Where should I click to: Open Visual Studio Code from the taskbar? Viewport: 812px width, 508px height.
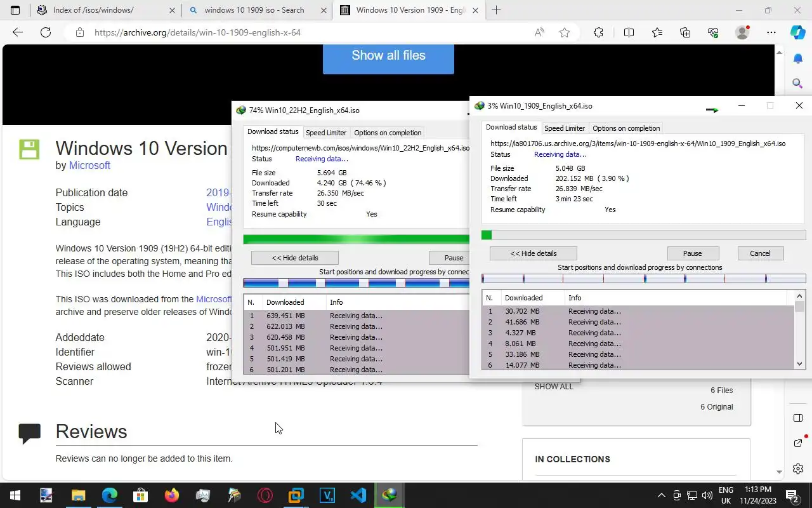pyautogui.click(x=358, y=495)
